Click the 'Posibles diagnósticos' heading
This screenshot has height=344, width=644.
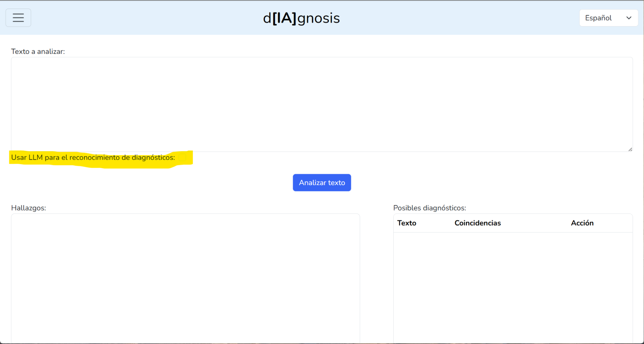(429, 208)
